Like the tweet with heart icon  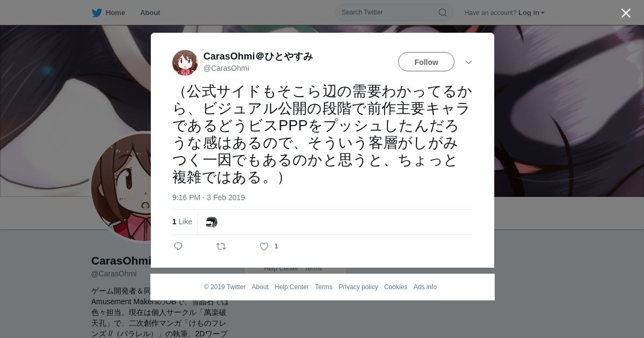click(264, 246)
